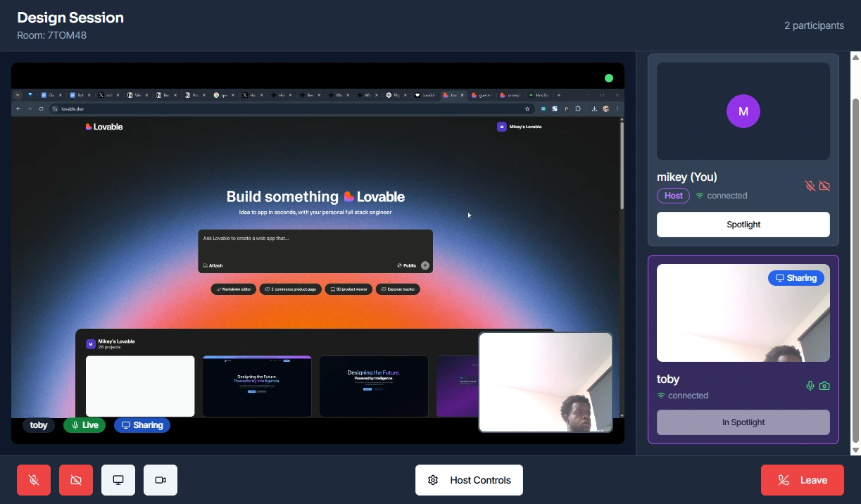
Task: Click the green Live badge on main video
Action: [84, 425]
